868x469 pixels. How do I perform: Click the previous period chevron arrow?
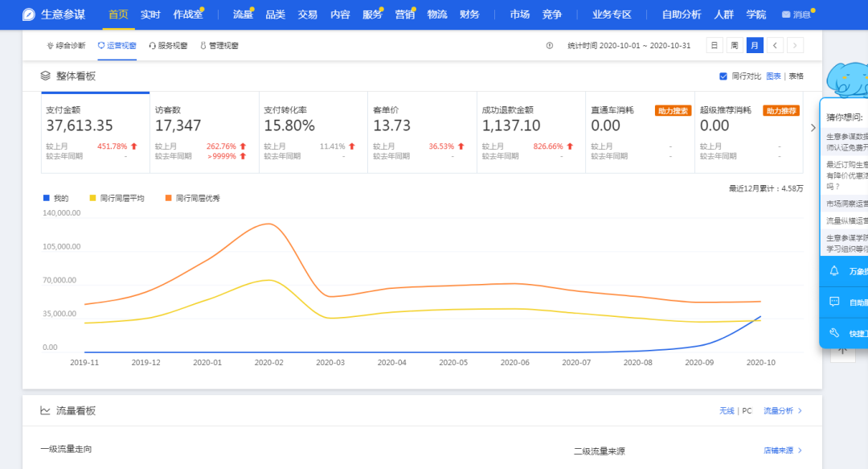[x=774, y=45]
